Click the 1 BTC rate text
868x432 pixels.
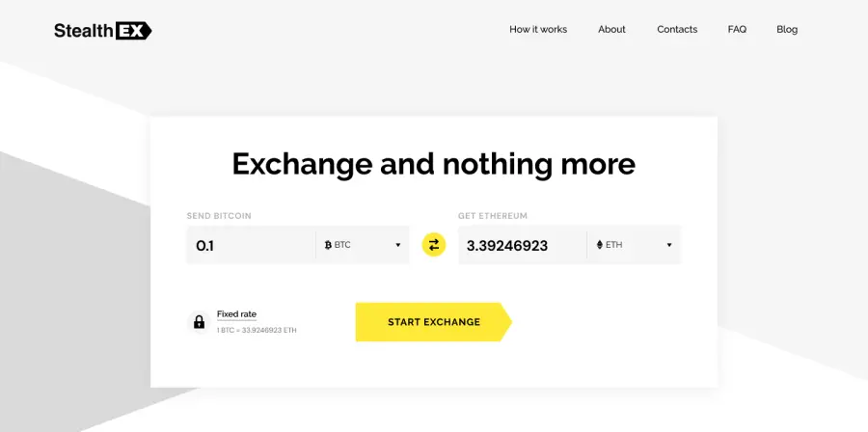pyautogui.click(x=257, y=330)
